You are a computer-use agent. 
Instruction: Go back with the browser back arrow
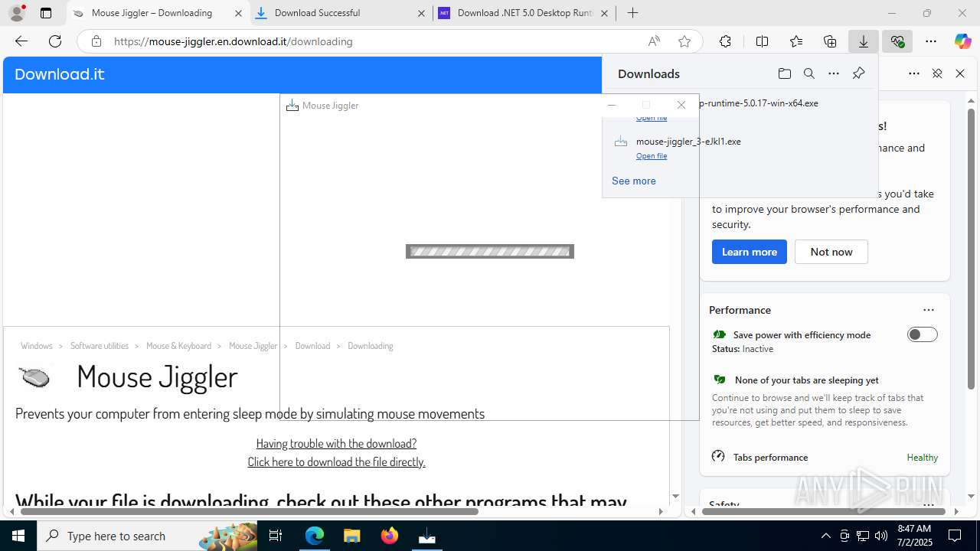click(x=21, y=41)
